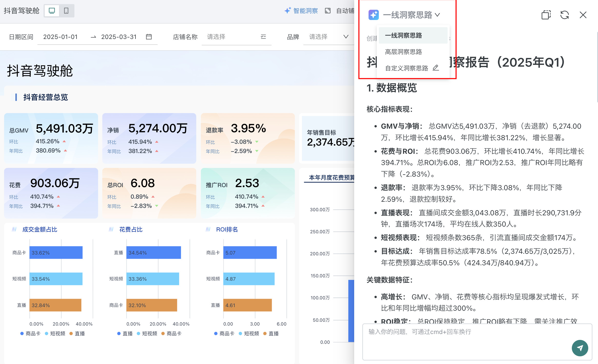Screen dimensions: 598x364
Task: Switch to mobile view layout
Action: point(66,11)
